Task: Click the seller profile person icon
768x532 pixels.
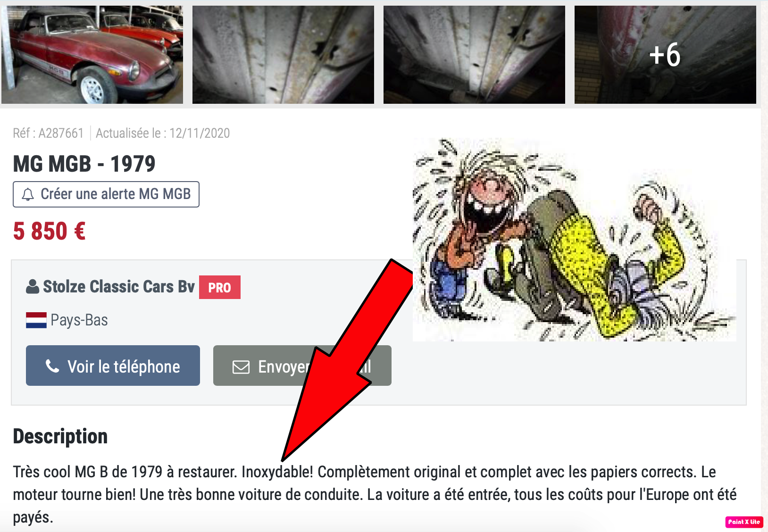Action: click(x=33, y=287)
